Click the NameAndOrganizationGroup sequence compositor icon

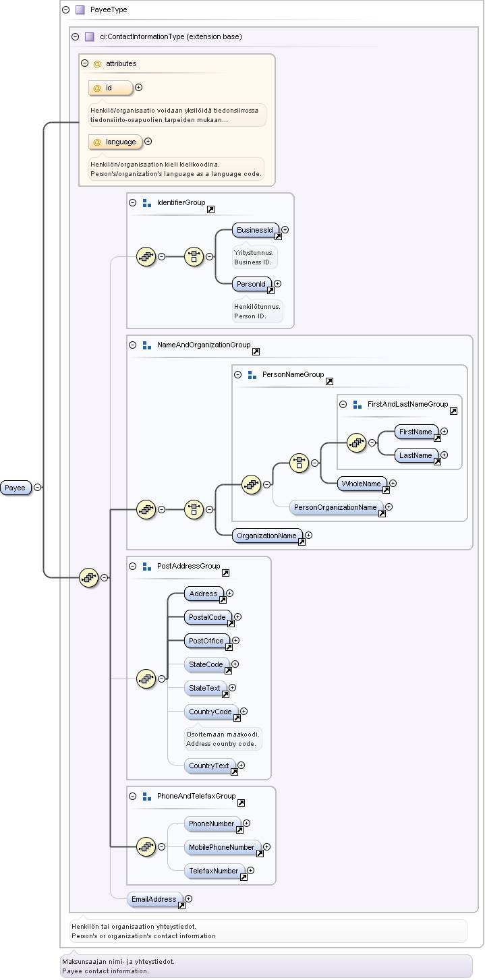pos(146,510)
